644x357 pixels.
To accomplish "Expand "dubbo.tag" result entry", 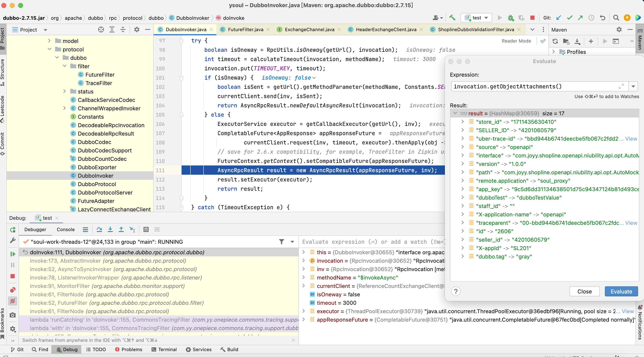I will pyautogui.click(x=462, y=256).
